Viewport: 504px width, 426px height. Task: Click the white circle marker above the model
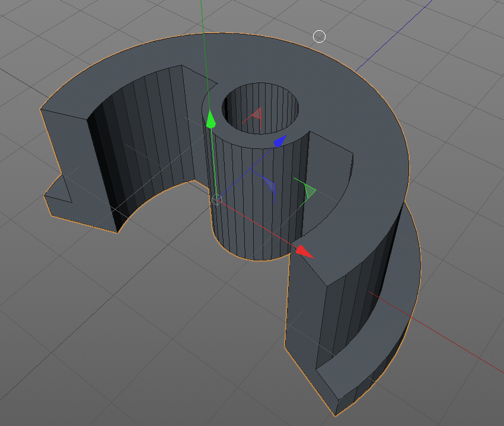click(319, 37)
